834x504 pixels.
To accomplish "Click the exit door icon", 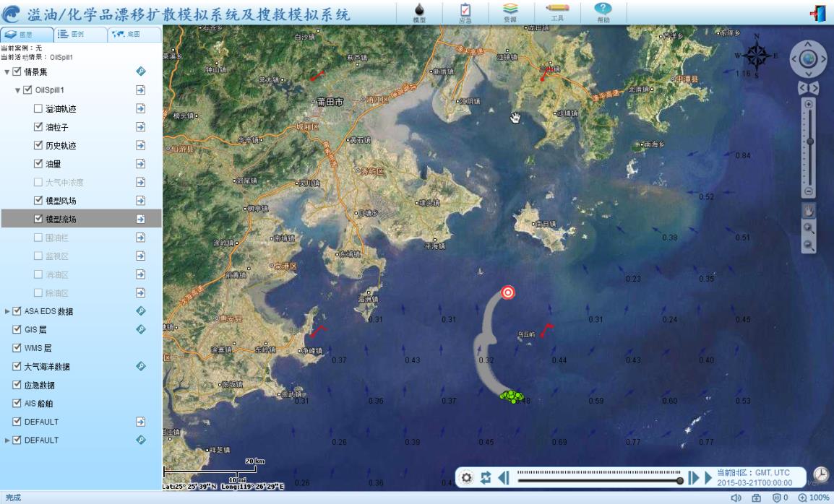I will click(818, 14).
